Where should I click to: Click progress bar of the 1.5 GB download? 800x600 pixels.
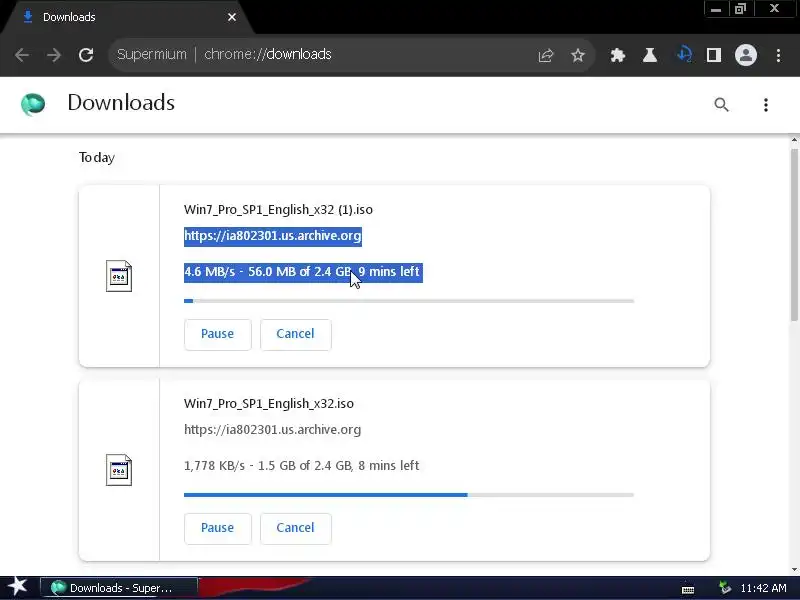[409, 495]
